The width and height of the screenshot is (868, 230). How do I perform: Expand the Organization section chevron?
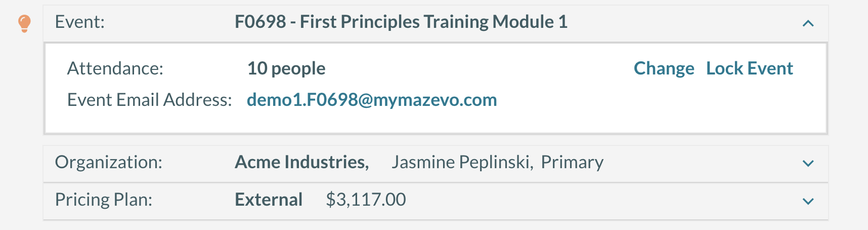pyautogui.click(x=808, y=163)
